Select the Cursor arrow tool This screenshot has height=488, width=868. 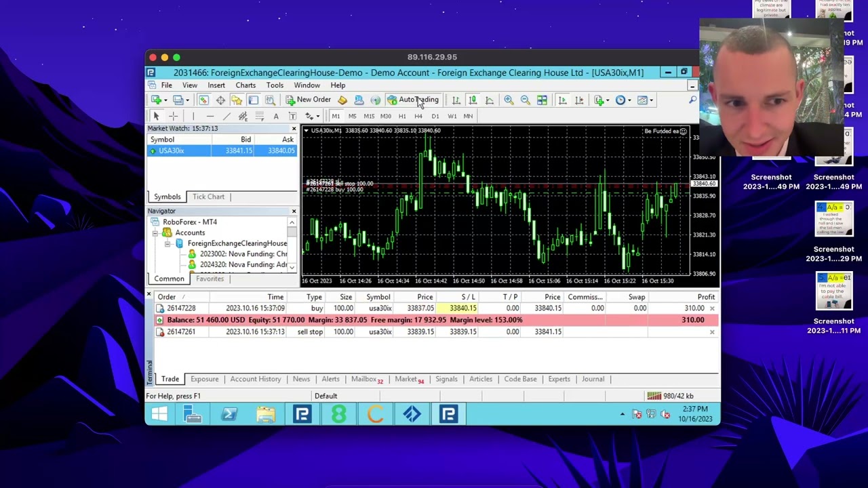click(x=156, y=116)
